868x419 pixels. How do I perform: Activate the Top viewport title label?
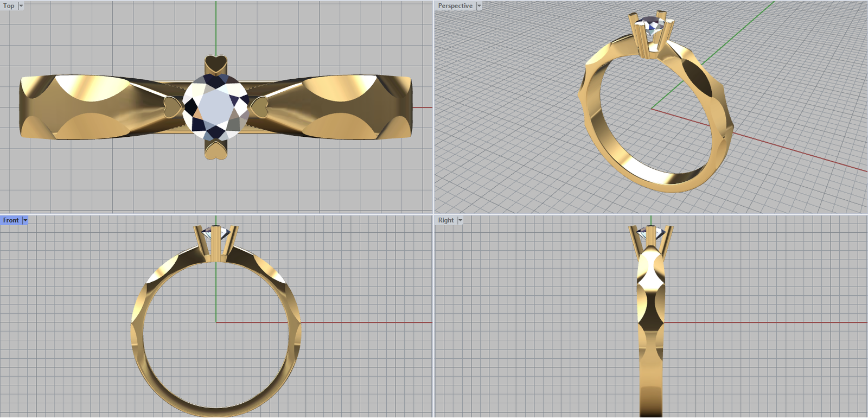(x=9, y=6)
